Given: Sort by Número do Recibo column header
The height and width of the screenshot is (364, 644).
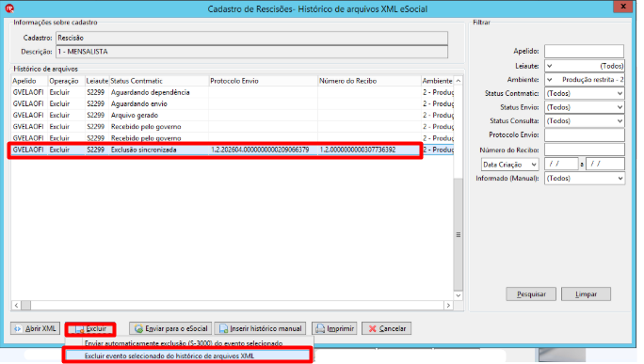Looking at the screenshot, I should [x=369, y=81].
